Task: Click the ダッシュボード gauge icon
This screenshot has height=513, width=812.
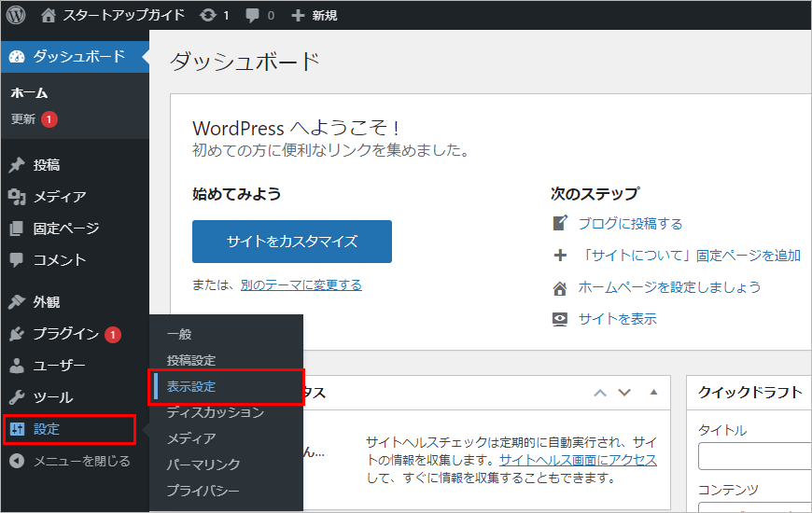Action: [17, 56]
